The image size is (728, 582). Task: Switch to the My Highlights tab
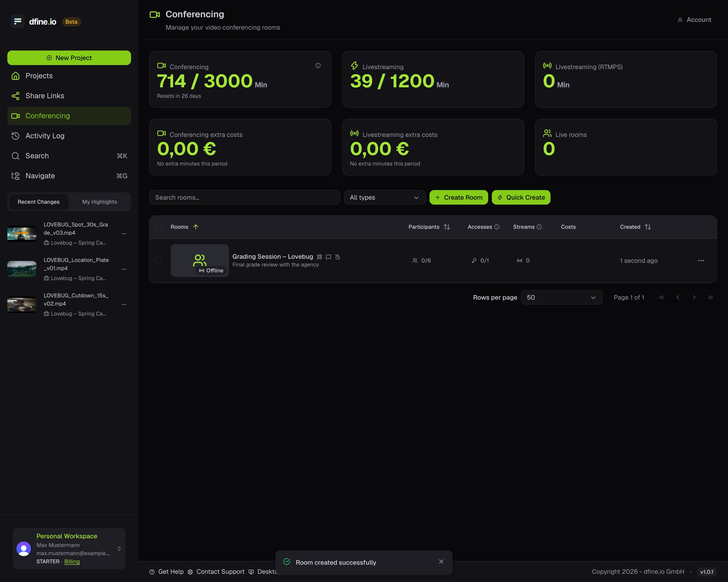99,202
